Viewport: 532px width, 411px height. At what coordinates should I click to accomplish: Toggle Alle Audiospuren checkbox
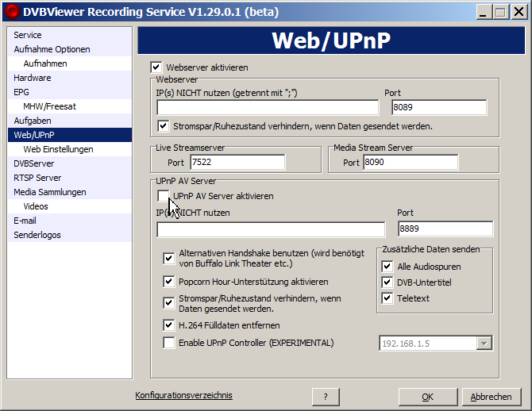pyautogui.click(x=387, y=267)
